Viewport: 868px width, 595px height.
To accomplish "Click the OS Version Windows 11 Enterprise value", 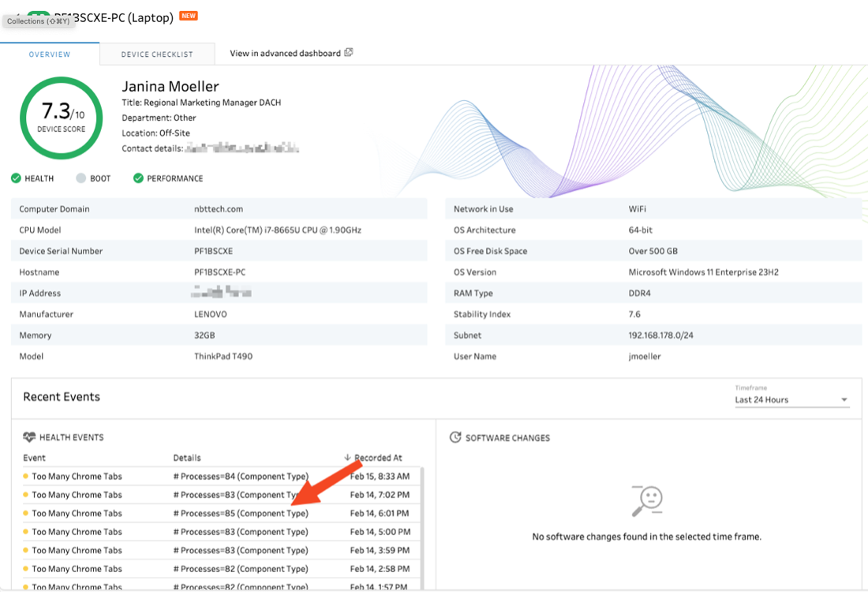I will pyautogui.click(x=704, y=272).
